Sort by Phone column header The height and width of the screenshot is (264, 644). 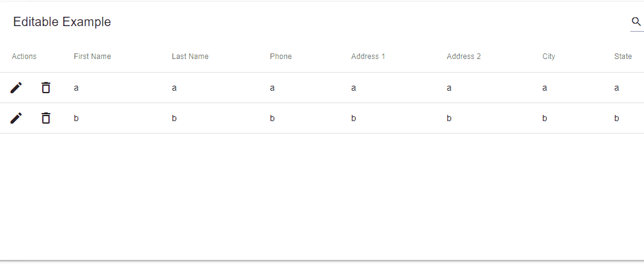point(280,57)
